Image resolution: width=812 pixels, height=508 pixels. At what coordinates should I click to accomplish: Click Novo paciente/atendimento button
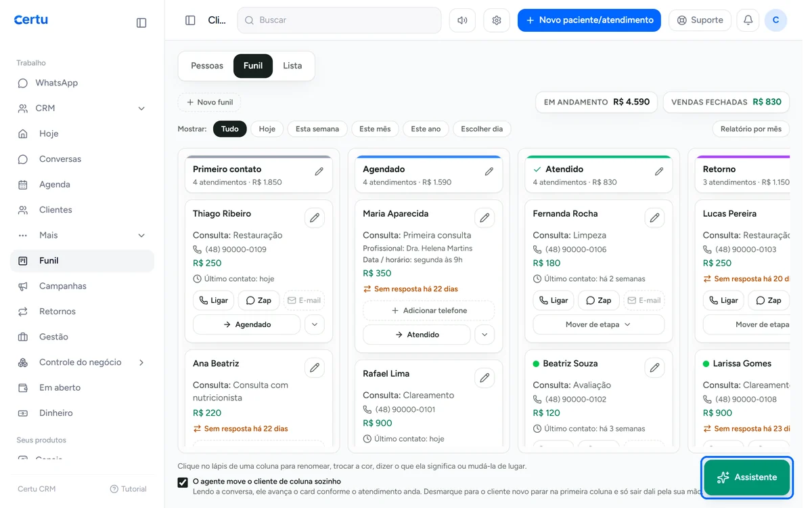pyautogui.click(x=589, y=20)
